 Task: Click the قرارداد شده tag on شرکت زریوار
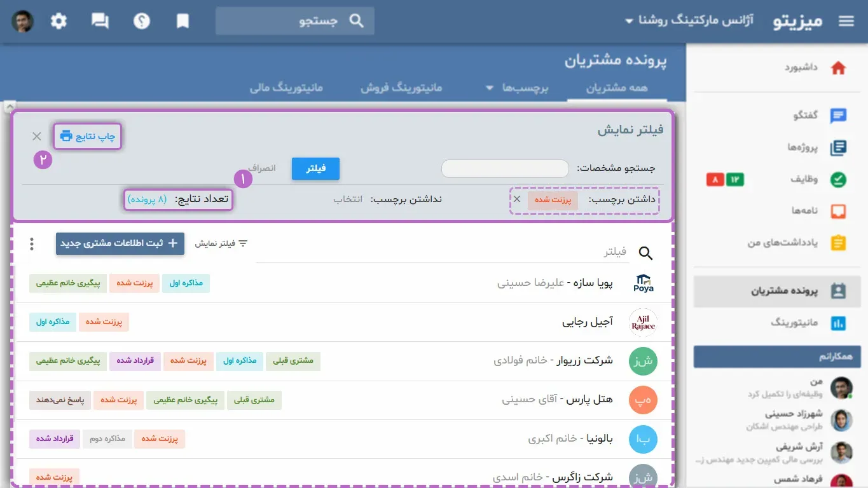pos(135,361)
